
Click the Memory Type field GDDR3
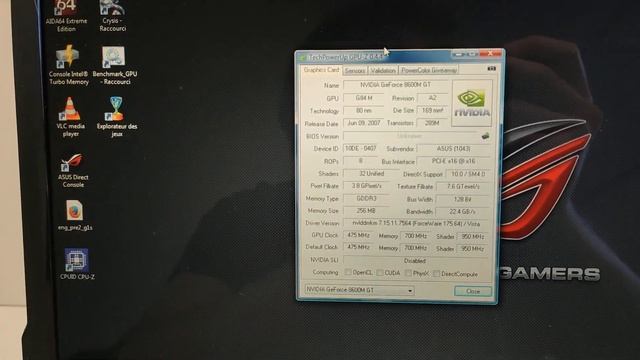click(367, 198)
